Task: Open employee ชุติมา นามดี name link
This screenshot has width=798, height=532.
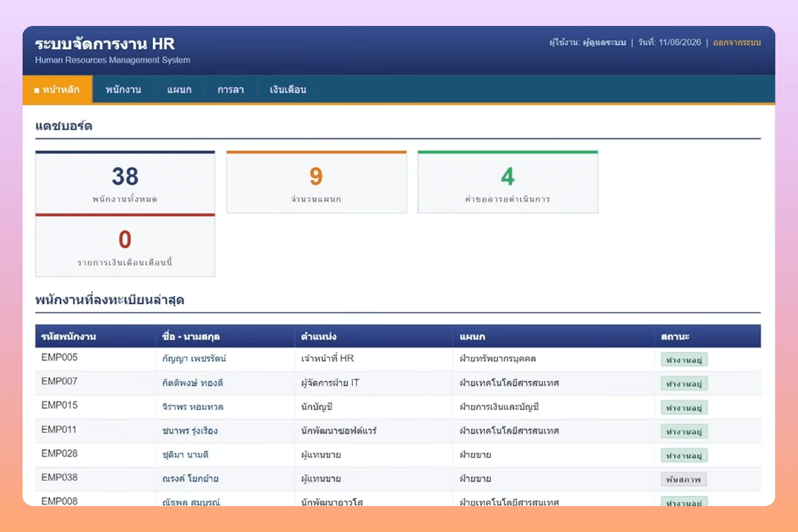Action: coord(186,454)
